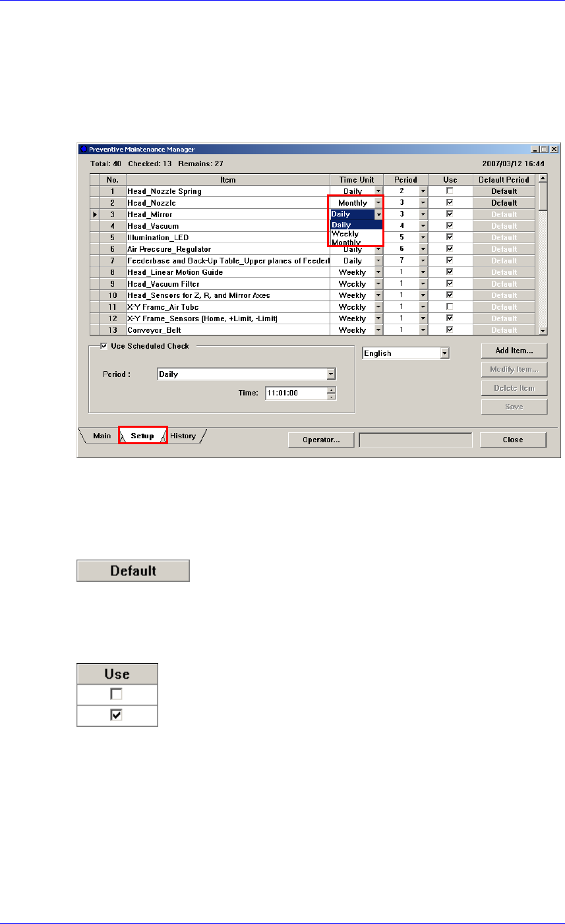Select the Head_Vacuum Filter item cell

pyautogui.click(x=227, y=284)
